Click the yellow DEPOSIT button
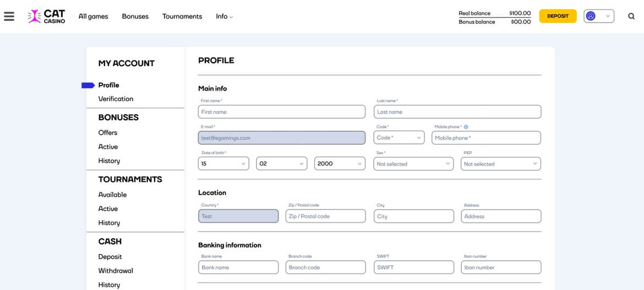The height and width of the screenshot is (290, 644). coord(558,16)
